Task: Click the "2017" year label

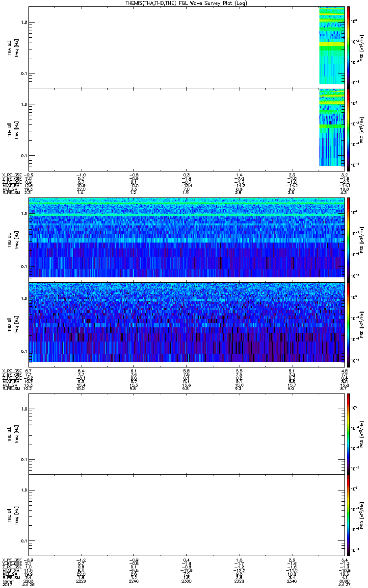Action: point(7,584)
